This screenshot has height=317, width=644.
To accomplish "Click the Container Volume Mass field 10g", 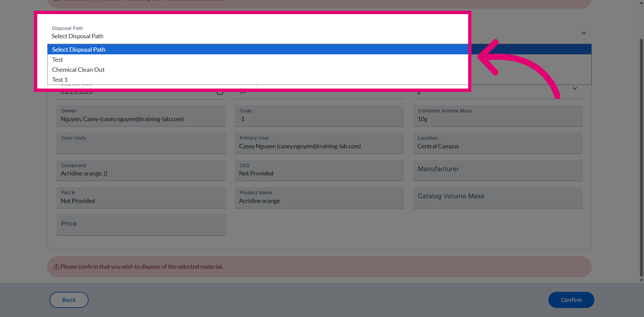I will pyautogui.click(x=498, y=116).
